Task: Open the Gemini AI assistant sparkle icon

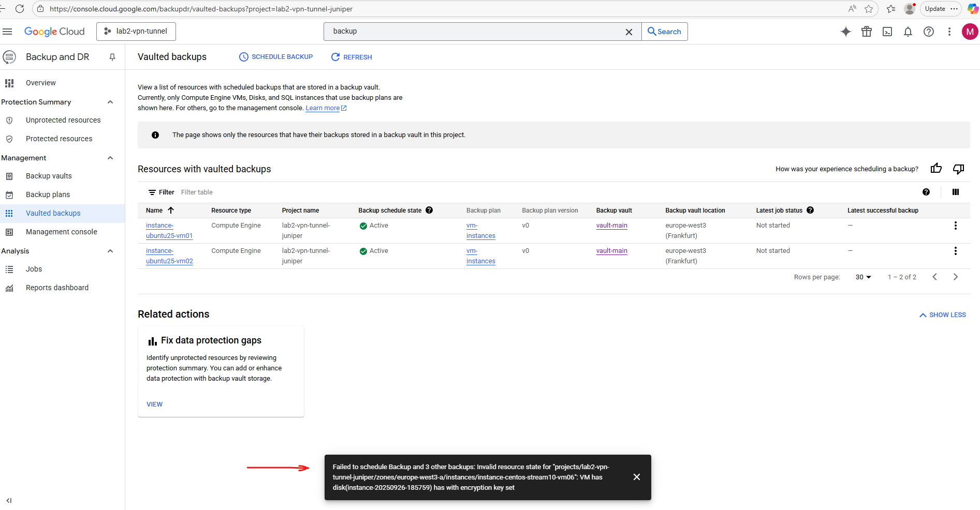Action: 845,32
